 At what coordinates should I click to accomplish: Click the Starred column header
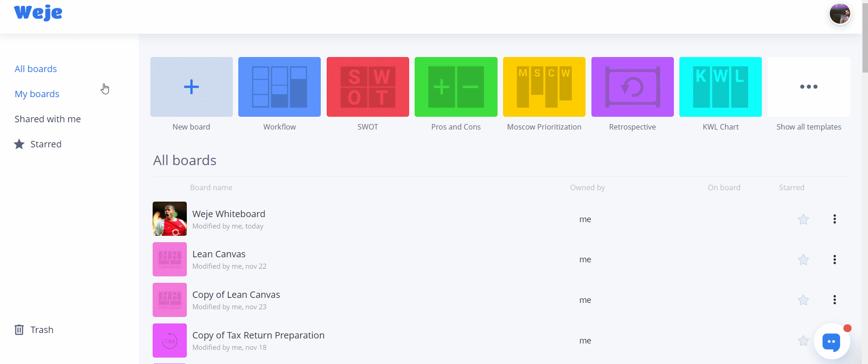point(791,187)
